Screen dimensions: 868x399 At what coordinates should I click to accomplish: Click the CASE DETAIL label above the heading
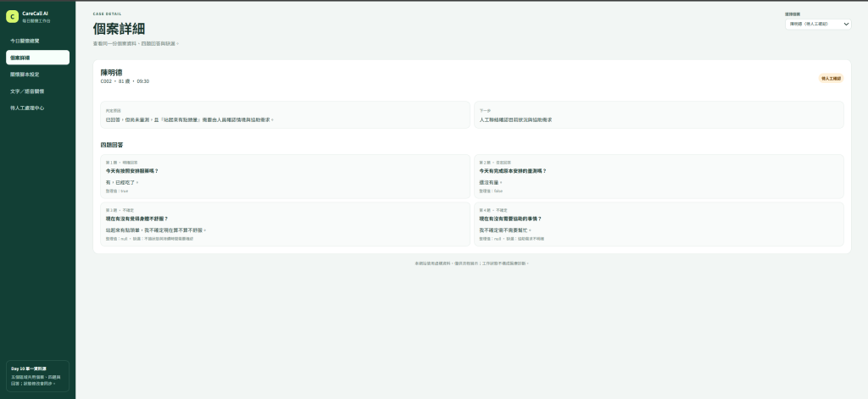108,14
